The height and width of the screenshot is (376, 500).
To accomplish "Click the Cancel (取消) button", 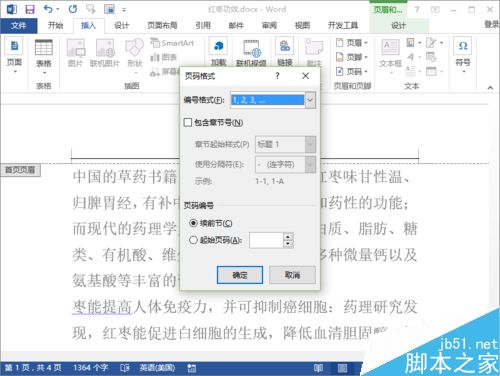I will tap(292, 275).
